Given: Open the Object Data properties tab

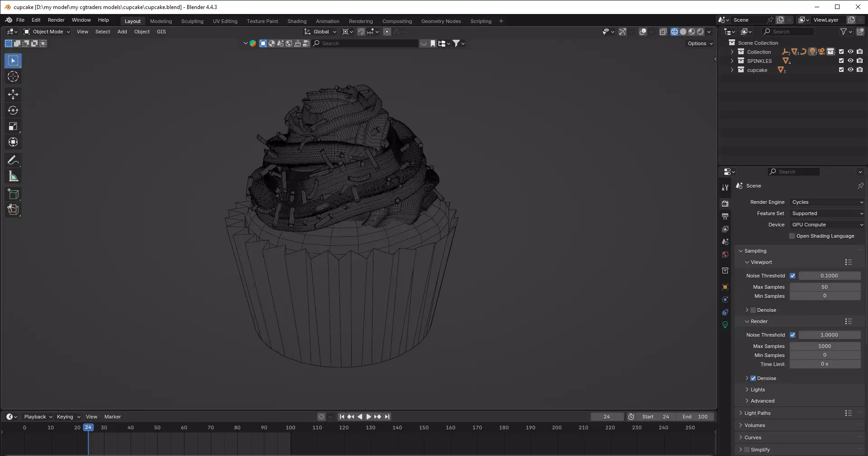Looking at the screenshot, I should click(x=725, y=325).
